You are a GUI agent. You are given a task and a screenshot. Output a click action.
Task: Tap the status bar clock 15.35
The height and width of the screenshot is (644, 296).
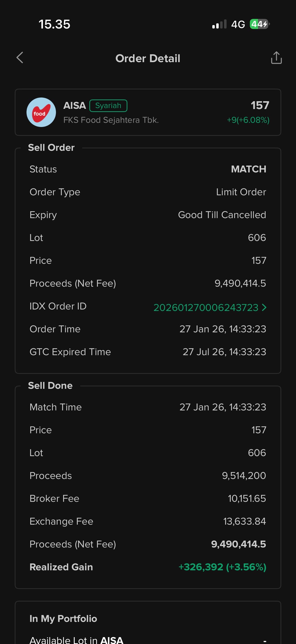point(54,24)
